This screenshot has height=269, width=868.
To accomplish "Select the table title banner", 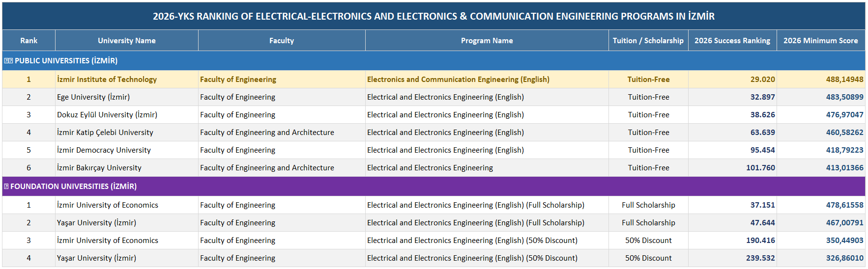I will coord(434,16).
